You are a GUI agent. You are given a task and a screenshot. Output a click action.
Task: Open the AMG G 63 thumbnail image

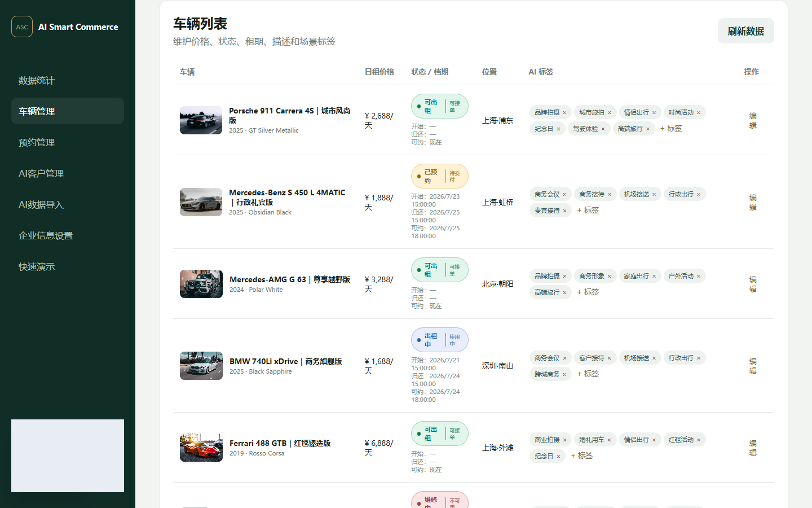201,284
